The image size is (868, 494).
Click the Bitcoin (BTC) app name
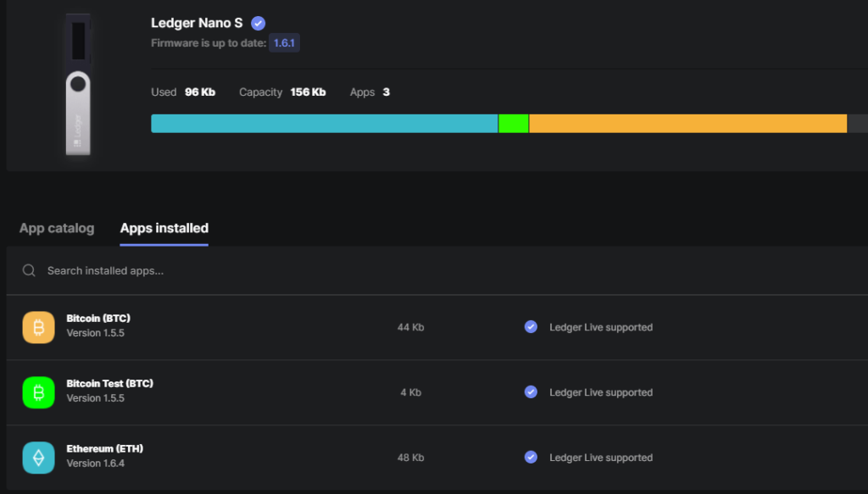tap(98, 319)
